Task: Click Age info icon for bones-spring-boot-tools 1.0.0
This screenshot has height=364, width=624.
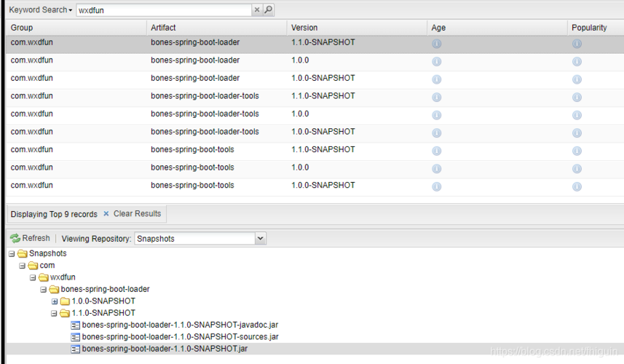Action: (437, 168)
